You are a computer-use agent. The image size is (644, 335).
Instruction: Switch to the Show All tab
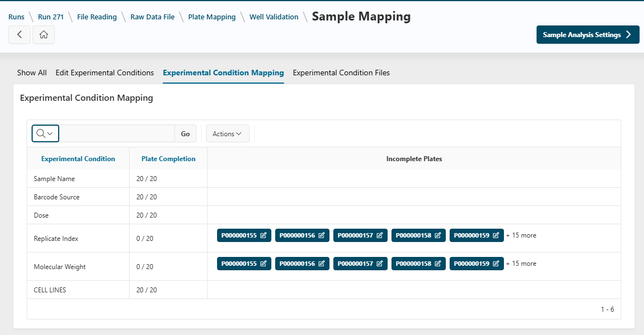pyautogui.click(x=32, y=73)
